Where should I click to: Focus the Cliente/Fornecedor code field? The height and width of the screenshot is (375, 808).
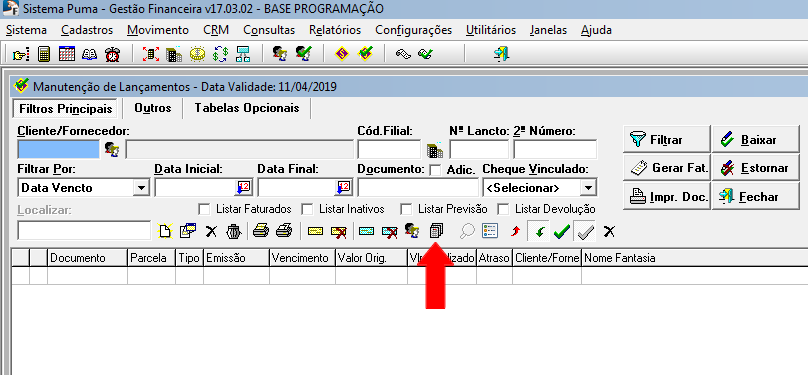tap(58, 149)
